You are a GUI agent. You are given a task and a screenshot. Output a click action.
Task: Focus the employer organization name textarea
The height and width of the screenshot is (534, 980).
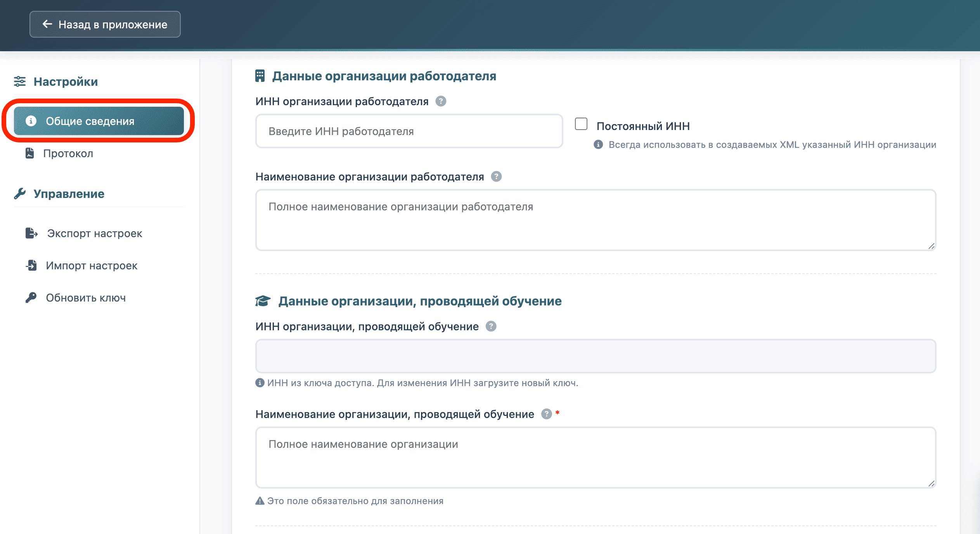596,220
